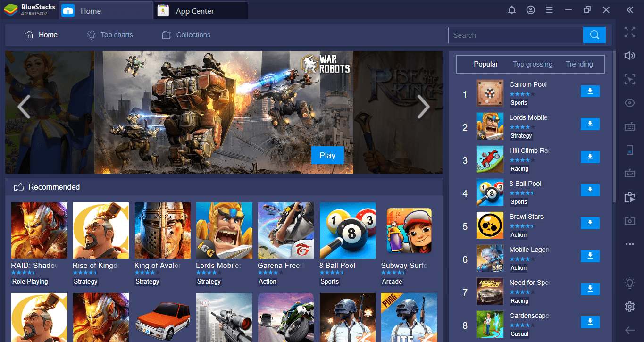Open the account profile icon
644x342 pixels.
[x=531, y=10]
